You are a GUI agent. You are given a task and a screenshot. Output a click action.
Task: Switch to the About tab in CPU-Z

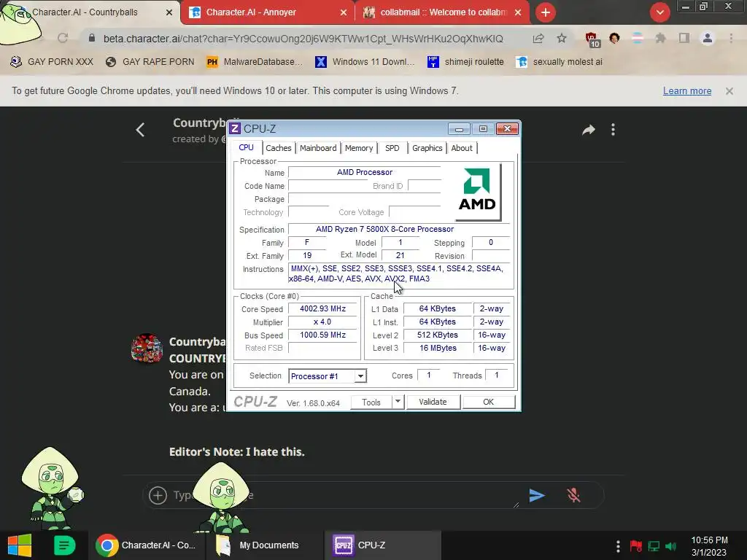[x=462, y=148]
